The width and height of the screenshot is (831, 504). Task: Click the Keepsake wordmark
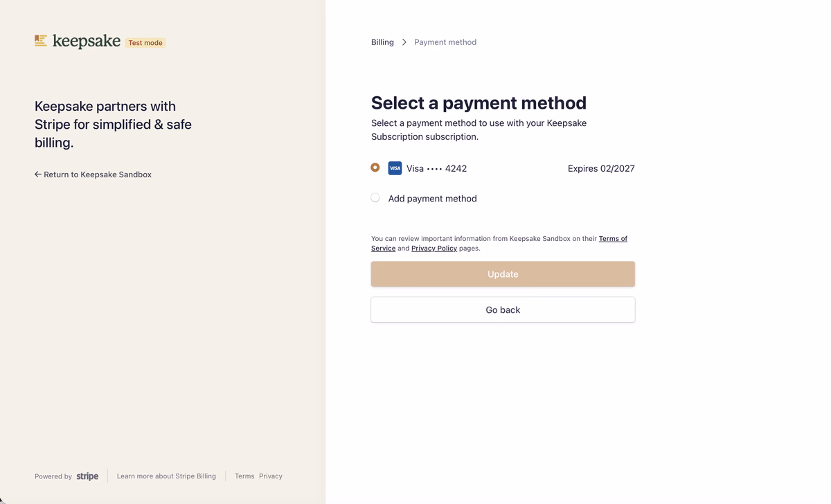click(87, 42)
